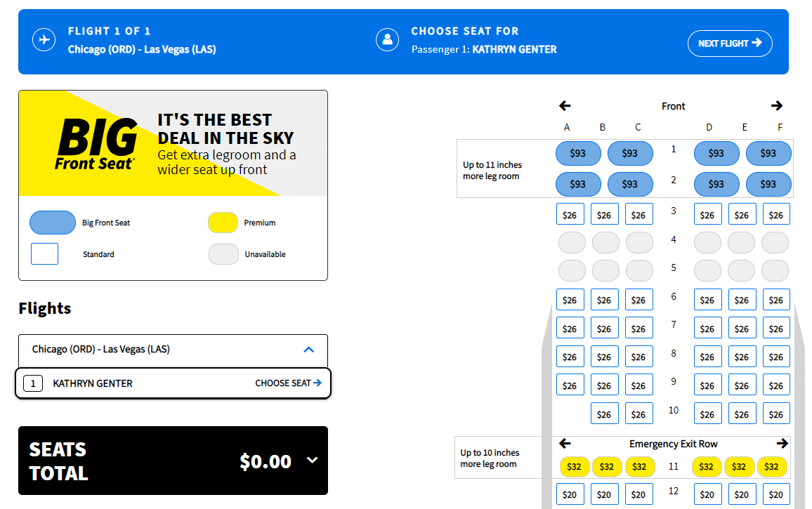Click the yellow Premium legend swatch

click(x=223, y=223)
